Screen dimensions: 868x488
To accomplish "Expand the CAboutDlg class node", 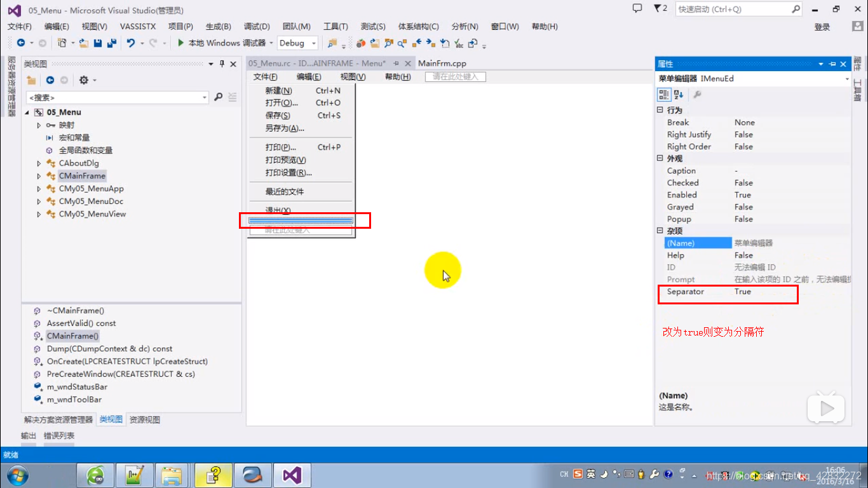I will click(x=39, y=163).
